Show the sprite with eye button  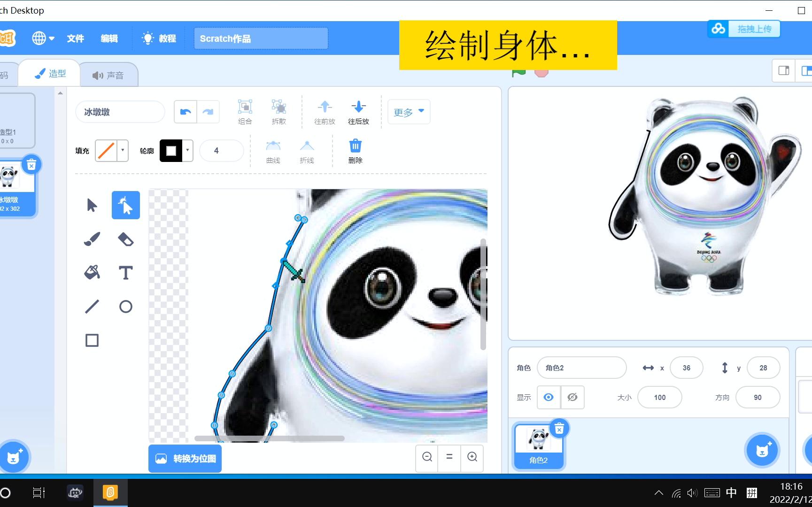pos(549,397)
